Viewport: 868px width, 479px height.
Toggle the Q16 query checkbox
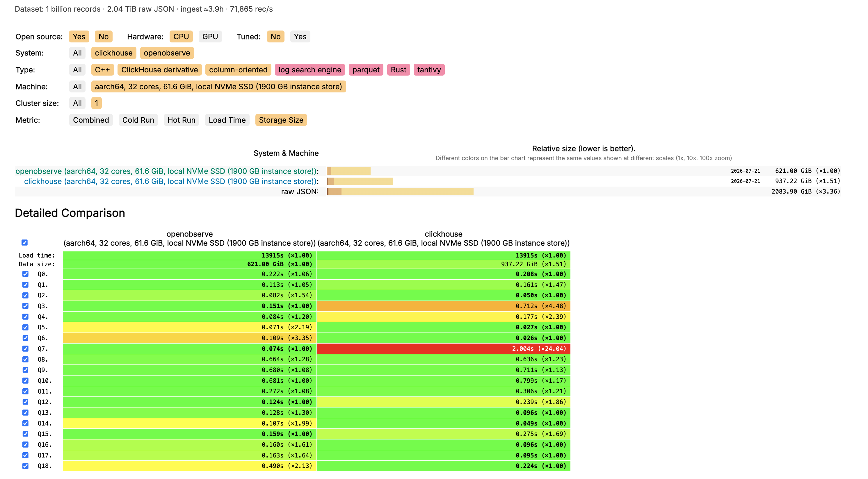pyautogui.click(x=25, y=445)
